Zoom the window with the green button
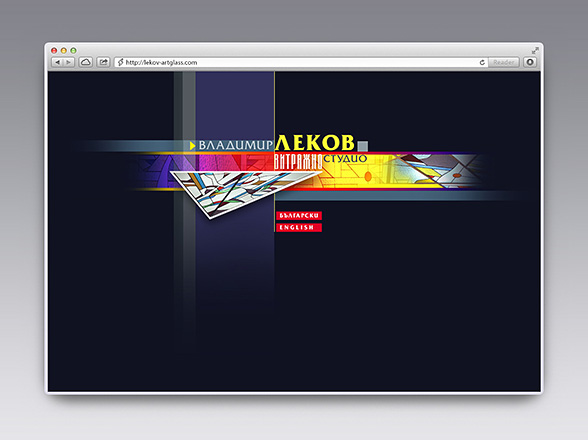The image size is (588, 440). 74,50
